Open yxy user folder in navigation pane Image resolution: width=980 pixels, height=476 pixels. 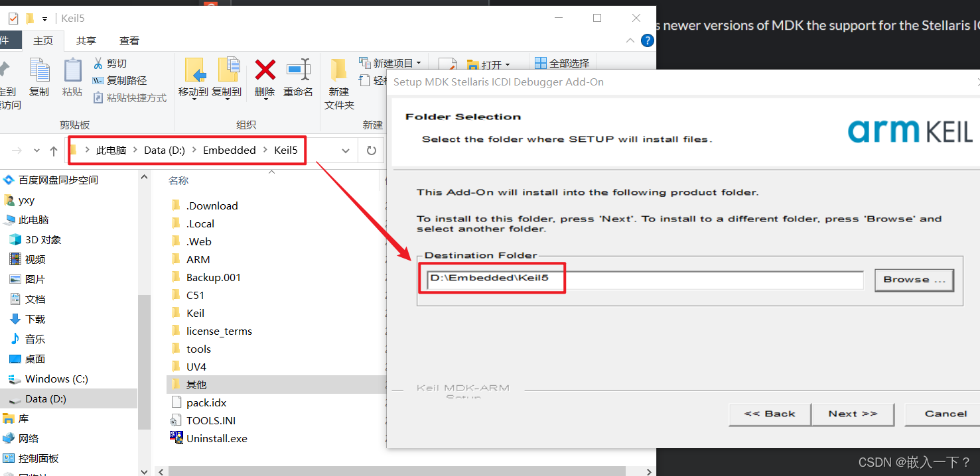(27, 200)
